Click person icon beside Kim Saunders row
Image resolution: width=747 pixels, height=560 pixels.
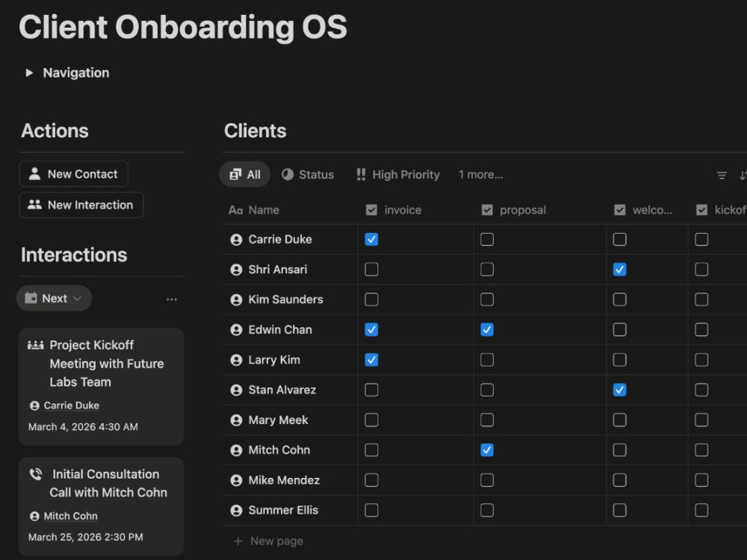click(x=236, y=299)
